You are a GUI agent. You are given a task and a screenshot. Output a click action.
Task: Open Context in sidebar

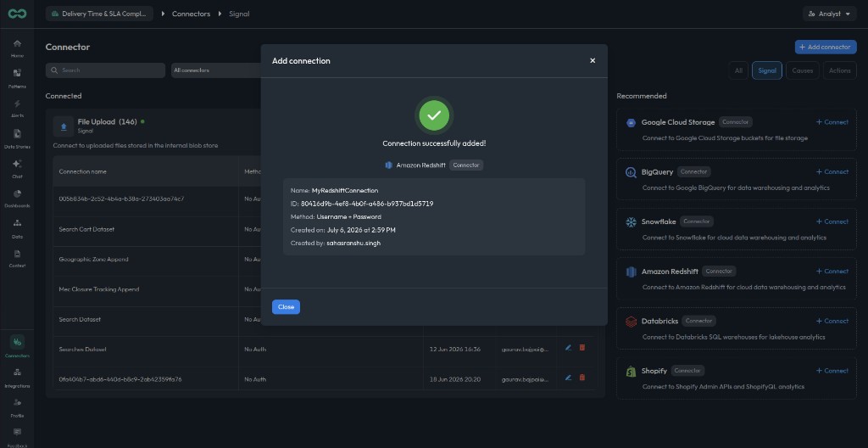tap(17, 259)
